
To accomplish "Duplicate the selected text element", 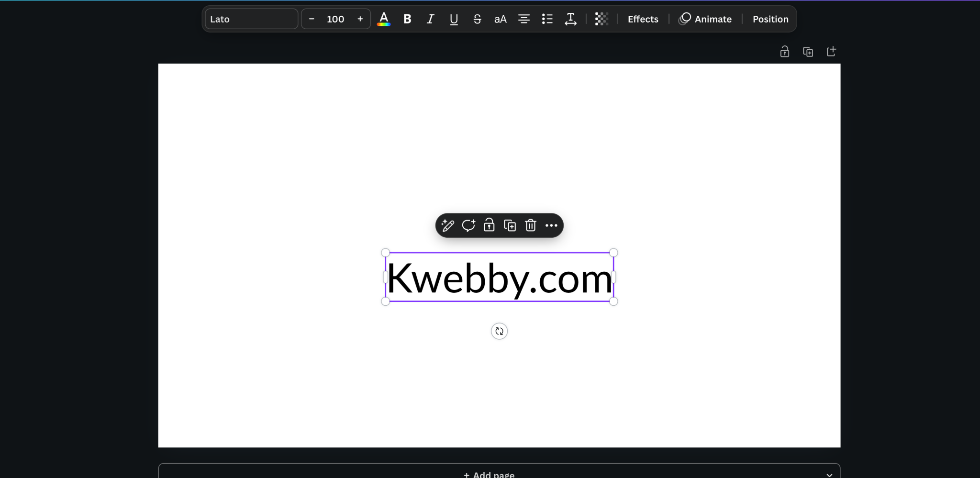I will [509, 225].
